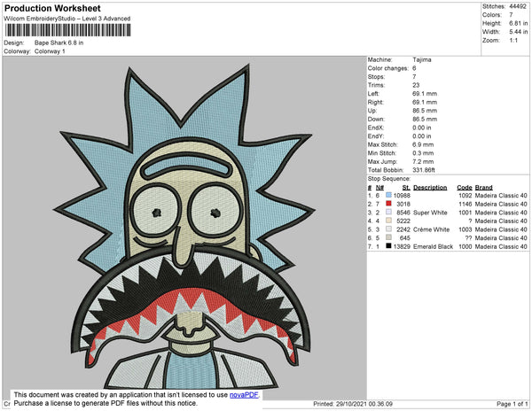The width and height of the screenshot is (532, 411).
Task: Click the design name 'Bape Shark 6.8 in'
Action: 59,43
